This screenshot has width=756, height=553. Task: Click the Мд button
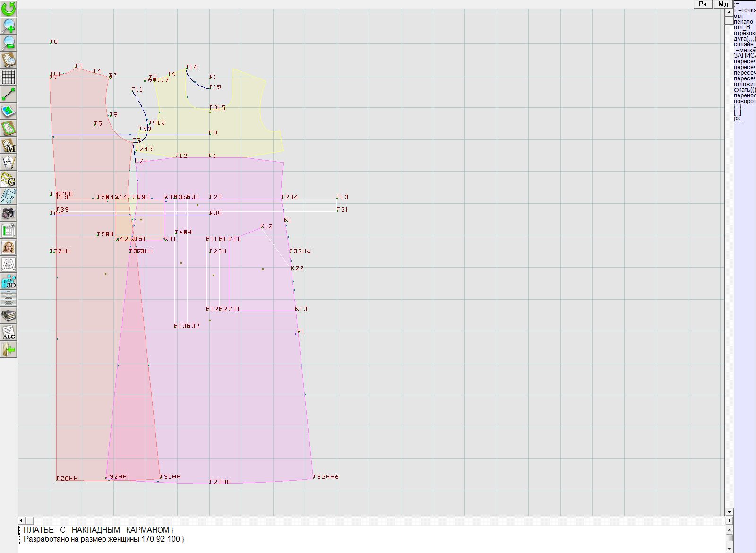click(723, 4)
